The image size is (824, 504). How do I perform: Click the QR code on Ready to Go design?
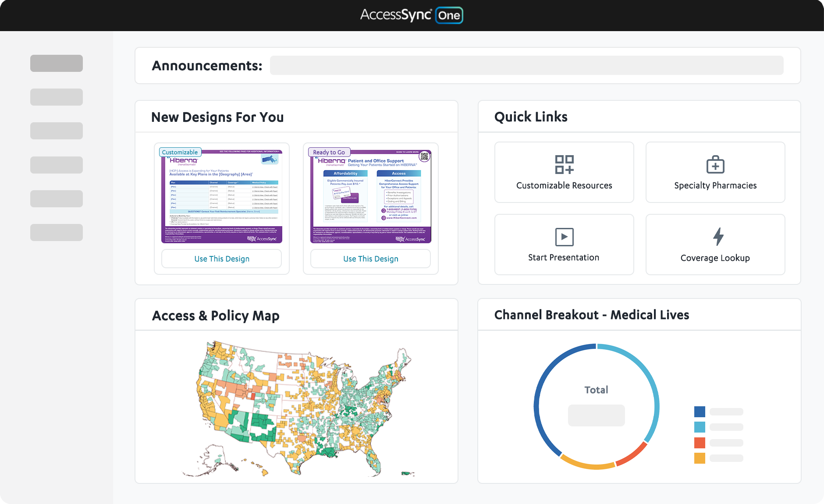(x=424, y=156)
